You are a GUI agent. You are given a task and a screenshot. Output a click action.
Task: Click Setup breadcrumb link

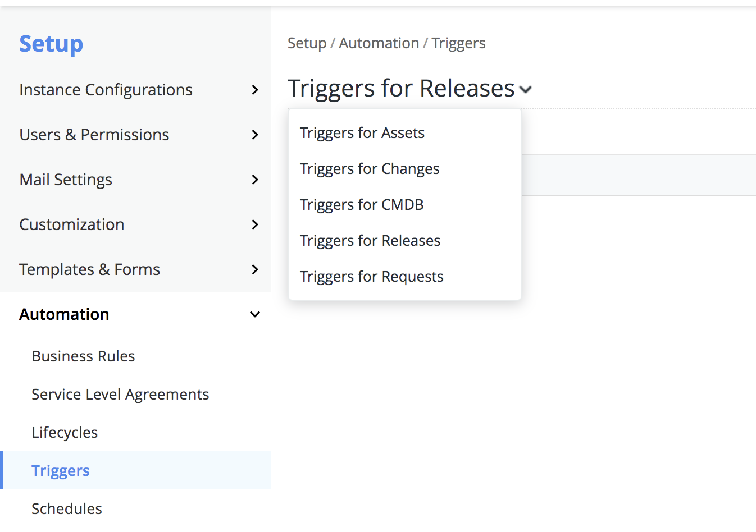307,43
